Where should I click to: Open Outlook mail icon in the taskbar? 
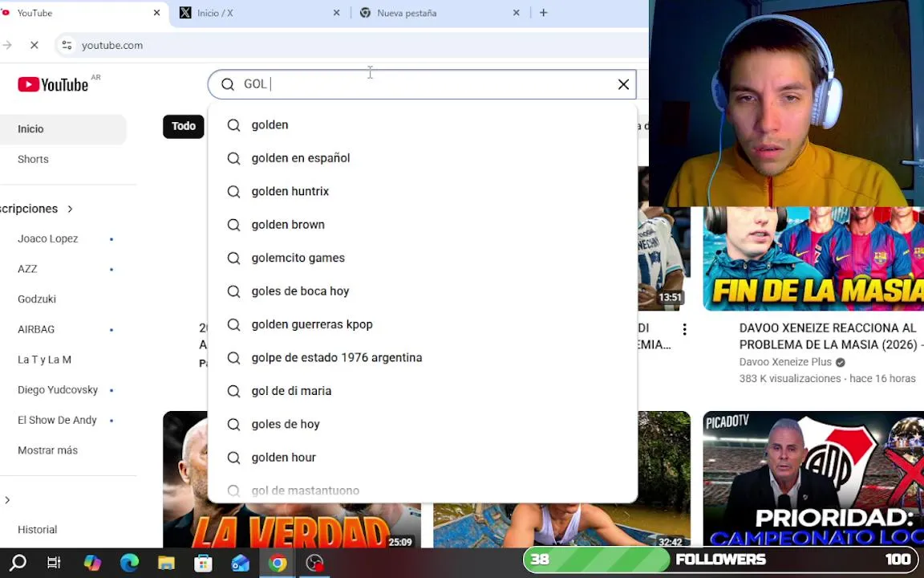pyautogui.click(x=241, y=563)
